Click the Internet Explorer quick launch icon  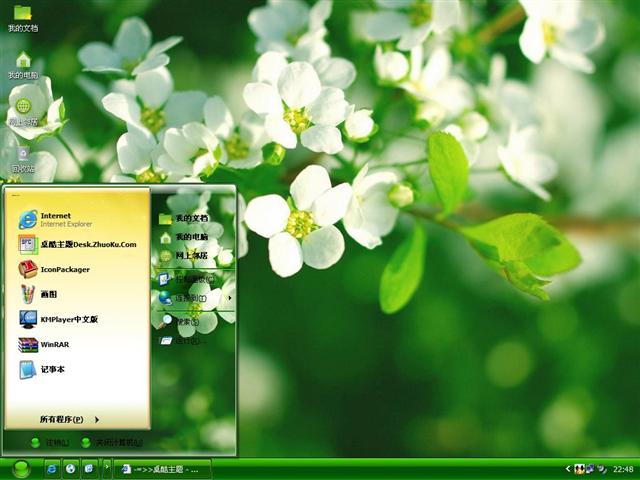click(52, 468)
